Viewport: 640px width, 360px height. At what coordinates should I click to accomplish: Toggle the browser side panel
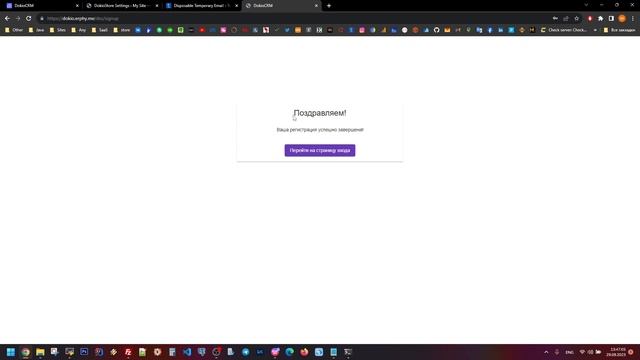pos(611,18)
